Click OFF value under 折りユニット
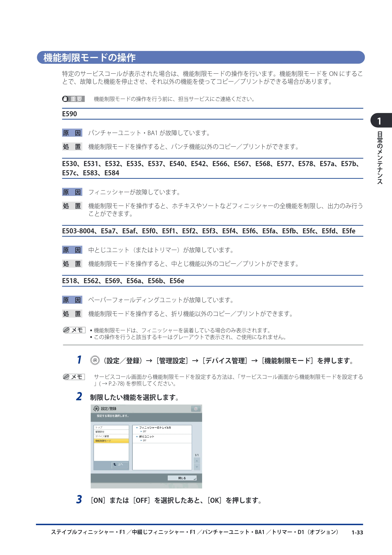This screenshot has height=555, width=392. [x=144, y=441]
